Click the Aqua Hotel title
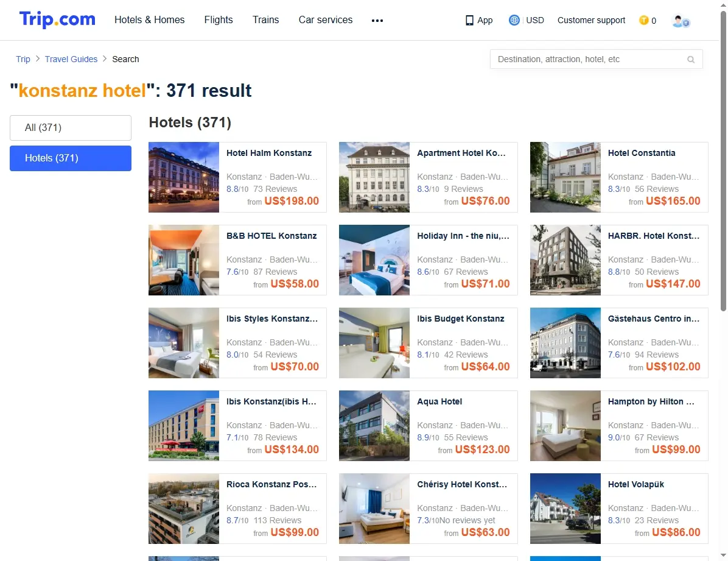Viewport: 728px width, 561px height. tap(439, 401)
